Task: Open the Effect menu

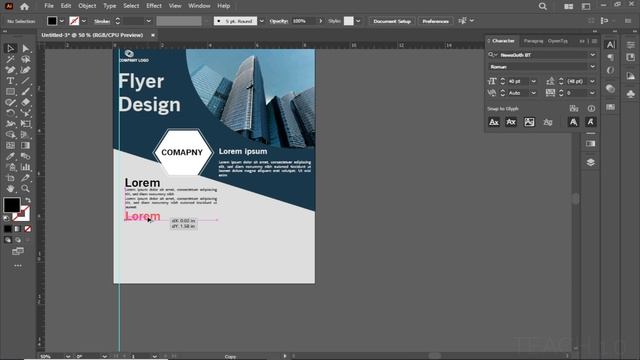Action: [154, 6]
